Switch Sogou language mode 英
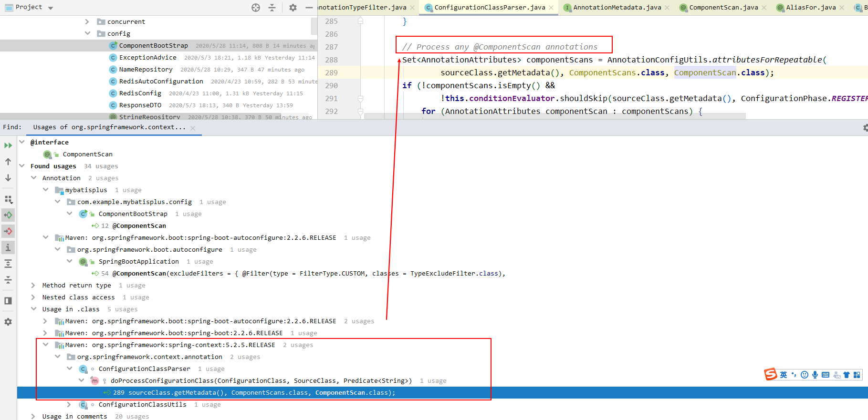Viewport: 868px width, 420px height. [784, 375]
